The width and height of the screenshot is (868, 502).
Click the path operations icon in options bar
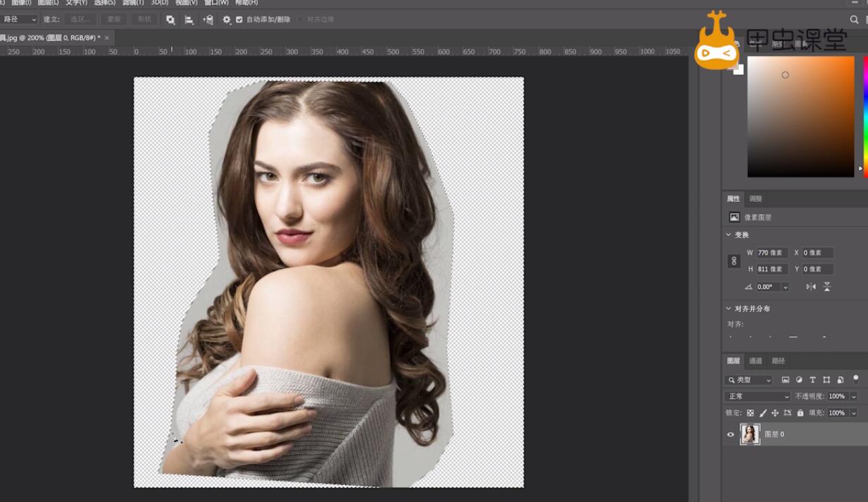[170, 20]
